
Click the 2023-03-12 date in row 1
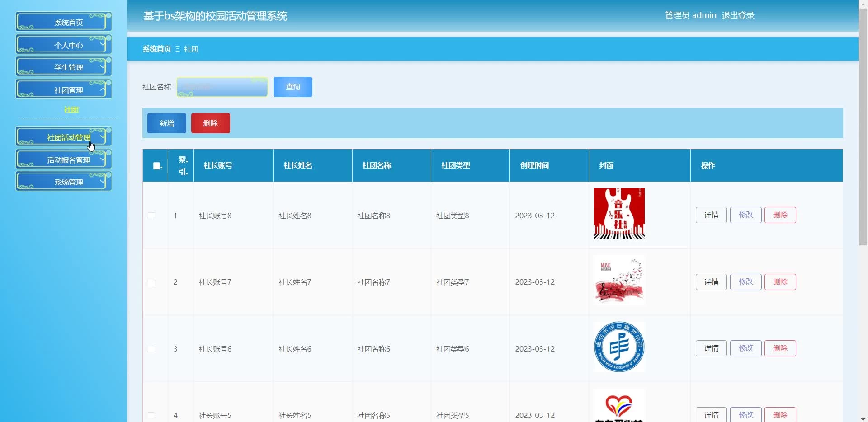coord(535,216)
